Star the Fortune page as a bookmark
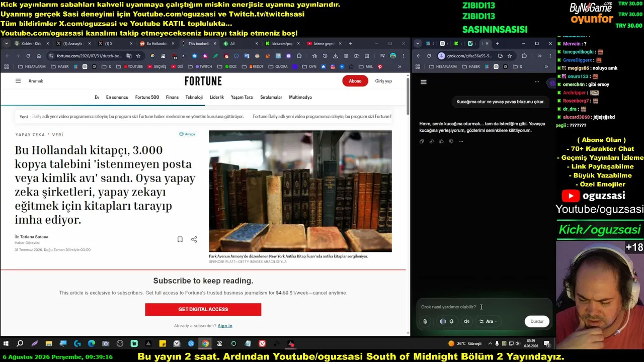This screenshot has height=362, width=644. (138, 56)
